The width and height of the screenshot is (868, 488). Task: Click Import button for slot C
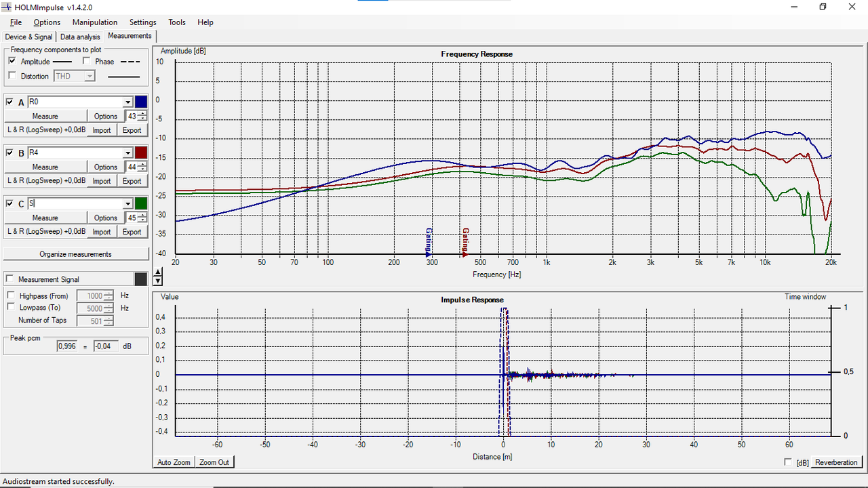point(102,232)
